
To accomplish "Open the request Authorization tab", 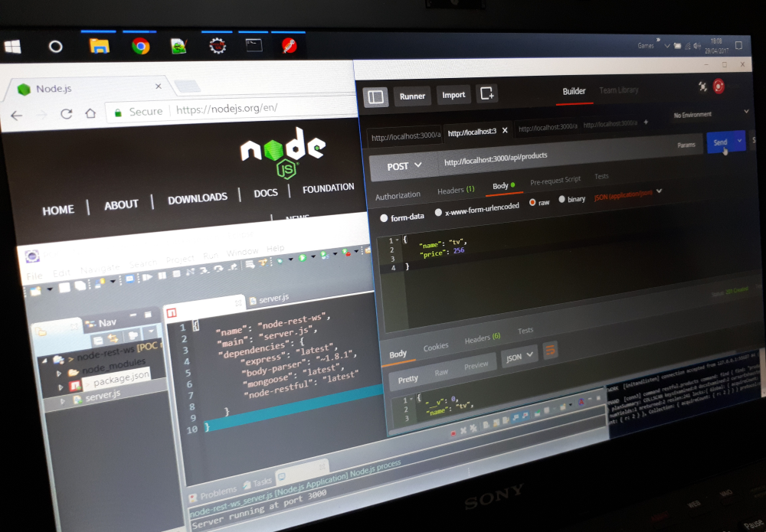I will point(398,195).
